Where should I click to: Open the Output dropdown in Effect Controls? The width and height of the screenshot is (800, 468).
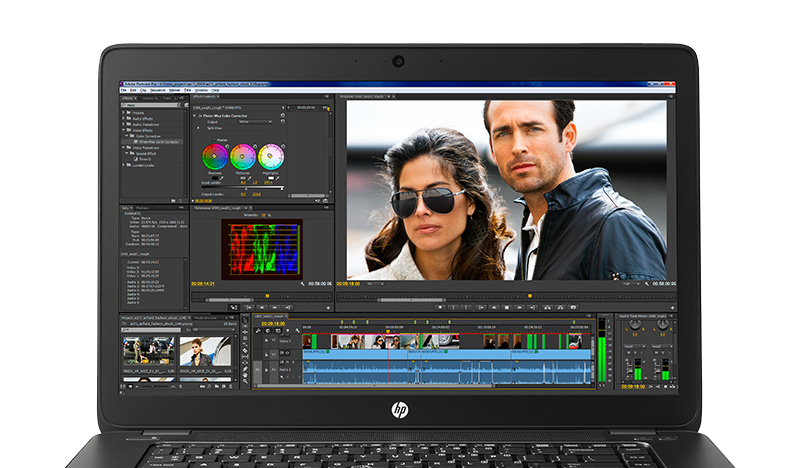[x=255, y=122]
